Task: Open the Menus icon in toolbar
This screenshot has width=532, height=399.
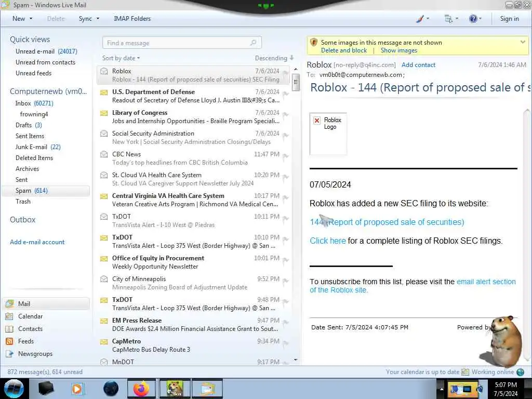Action: click(x=448, y=19)
